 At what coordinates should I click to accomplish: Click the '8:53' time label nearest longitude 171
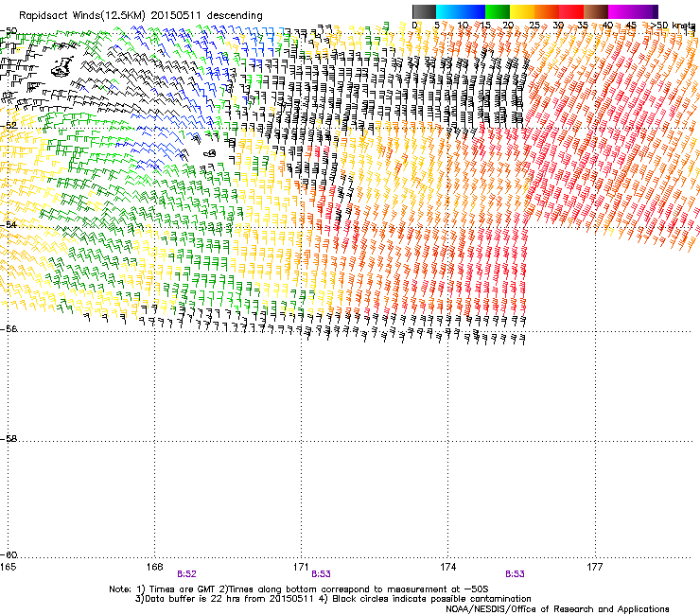pyautogui.click(x=321, y=574)
